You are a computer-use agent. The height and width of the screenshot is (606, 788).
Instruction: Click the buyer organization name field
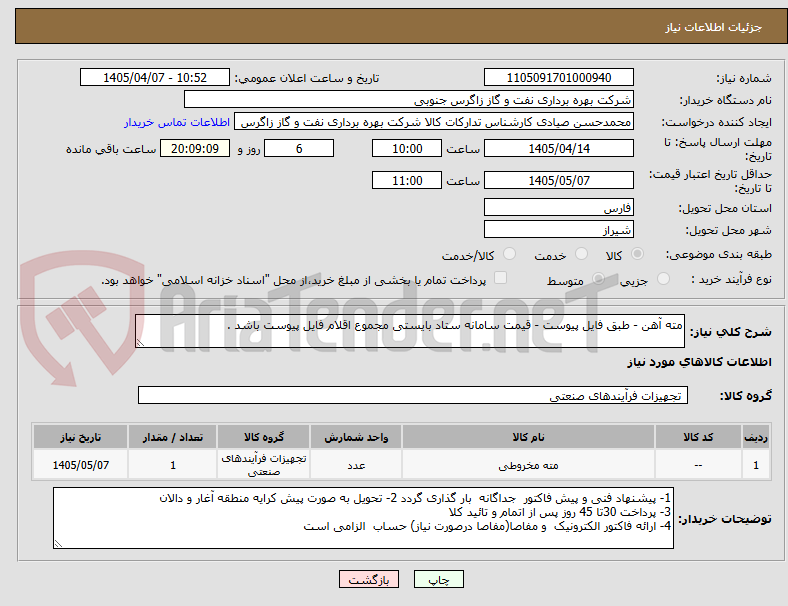click(409, 99)
